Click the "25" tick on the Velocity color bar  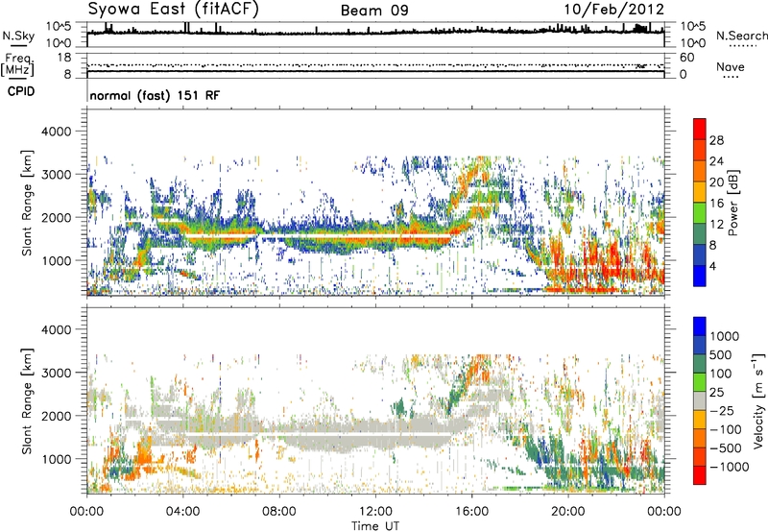716,393
